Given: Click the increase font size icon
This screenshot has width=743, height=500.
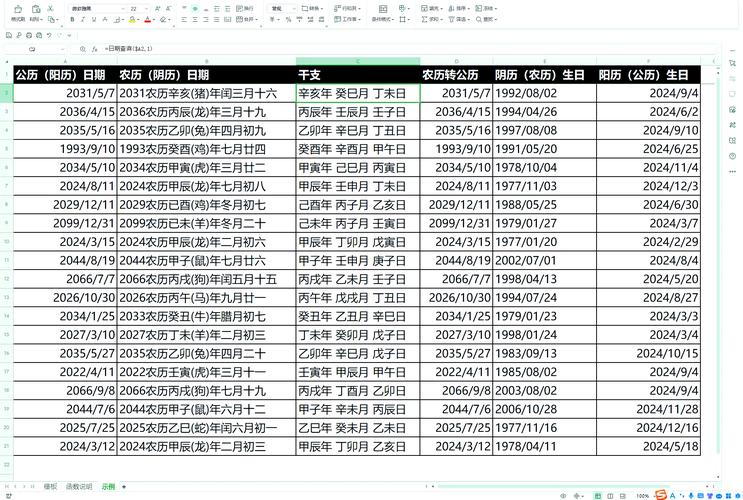Looking at the screenshot, I should coord(158,9).
